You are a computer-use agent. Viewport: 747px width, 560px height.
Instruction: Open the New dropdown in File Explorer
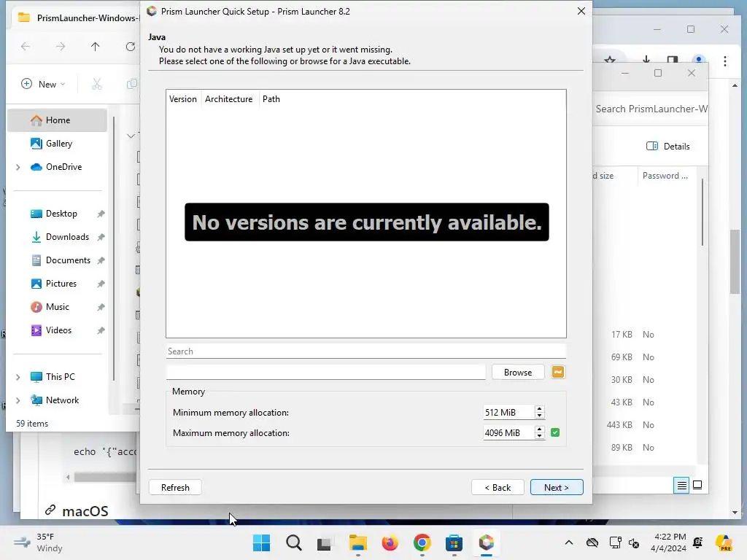click(x=43, y=85)
